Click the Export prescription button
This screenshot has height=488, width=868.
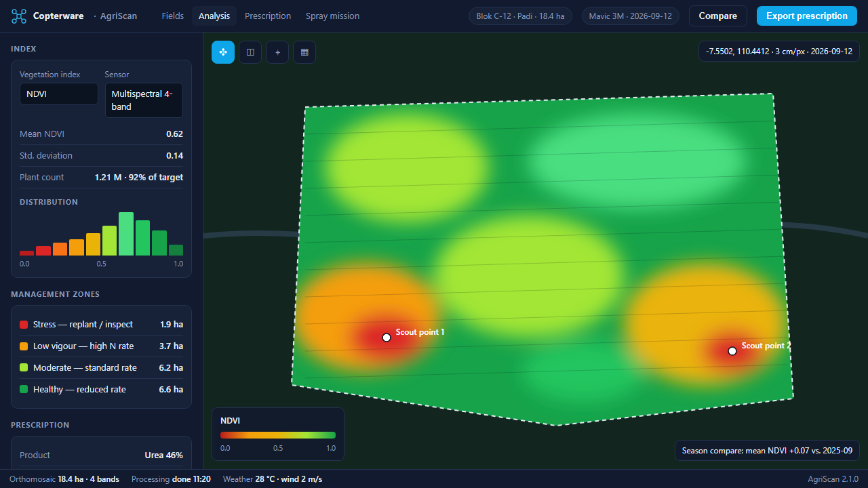point(807,16)
